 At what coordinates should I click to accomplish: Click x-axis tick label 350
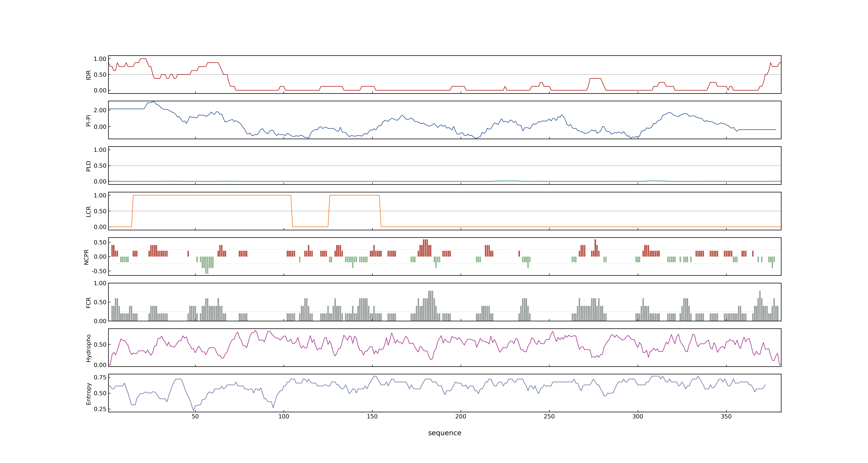pos(726,416)
